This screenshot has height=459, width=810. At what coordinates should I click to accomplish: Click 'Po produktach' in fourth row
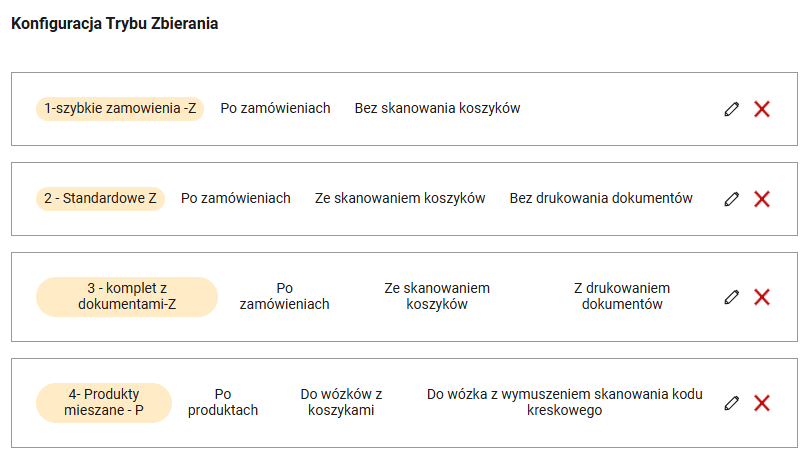click(223, 402)
